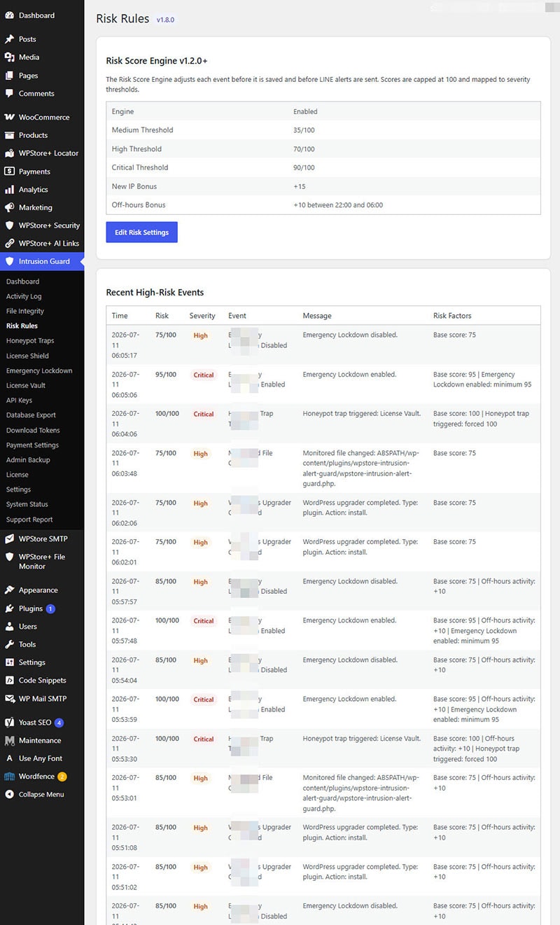Click the Plugins update count badge
Viewport: 560px width, 925px height.
point(51,608)
